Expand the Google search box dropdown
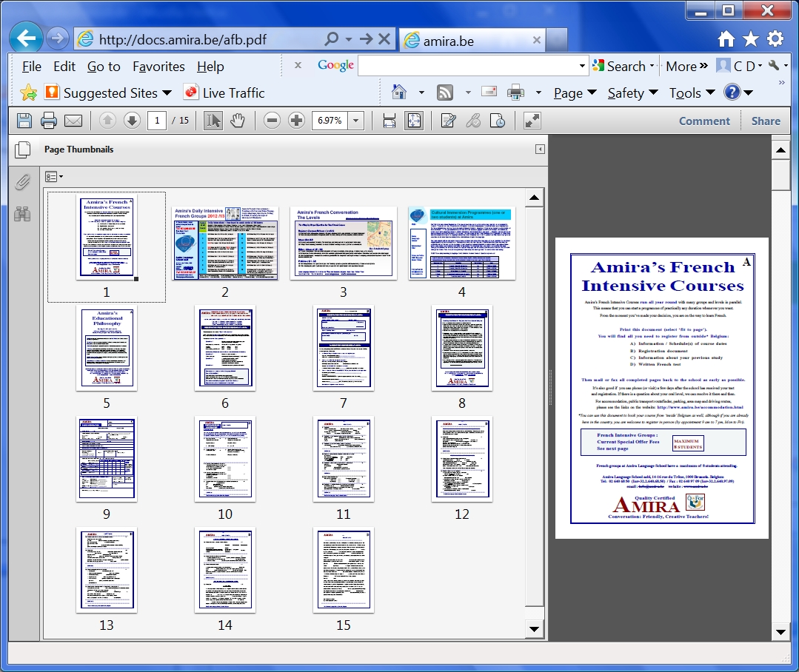This screenshot has width=799, height=672. pyautogui.click(x=582, y=66)
